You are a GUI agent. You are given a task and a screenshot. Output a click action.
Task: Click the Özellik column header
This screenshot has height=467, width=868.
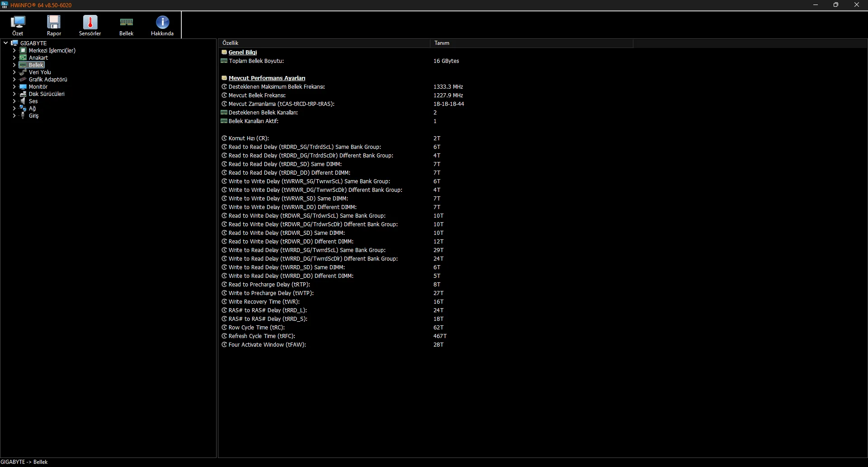(x=324, y=43)
